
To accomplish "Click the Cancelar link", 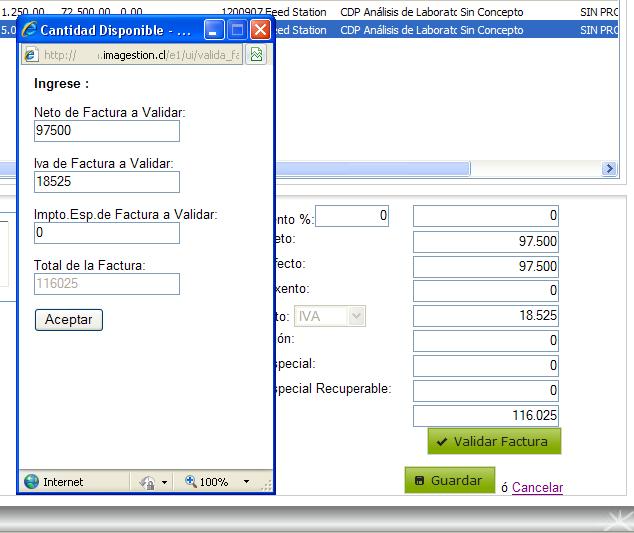I will (537, 487).
